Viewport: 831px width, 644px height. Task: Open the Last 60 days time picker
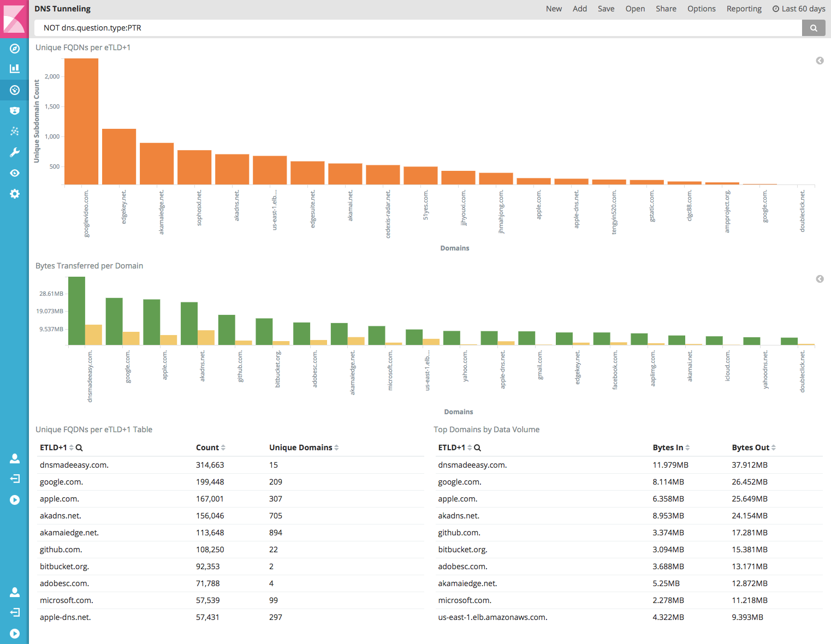coord(799,9)
